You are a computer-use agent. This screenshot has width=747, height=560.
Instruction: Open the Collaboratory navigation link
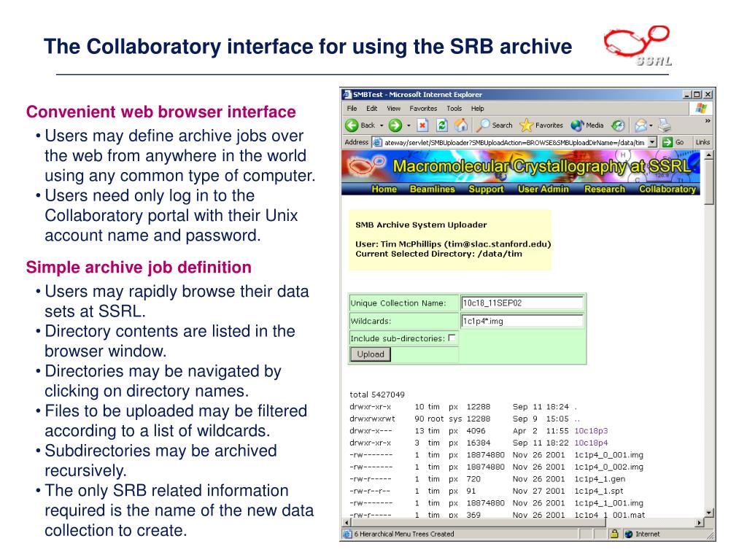[x=667, y=189]
